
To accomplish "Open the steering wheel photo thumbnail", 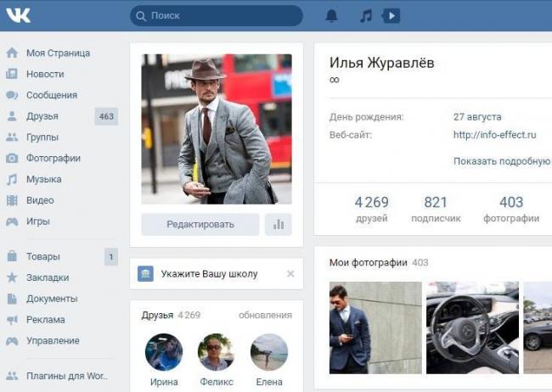I will point(471,328).
